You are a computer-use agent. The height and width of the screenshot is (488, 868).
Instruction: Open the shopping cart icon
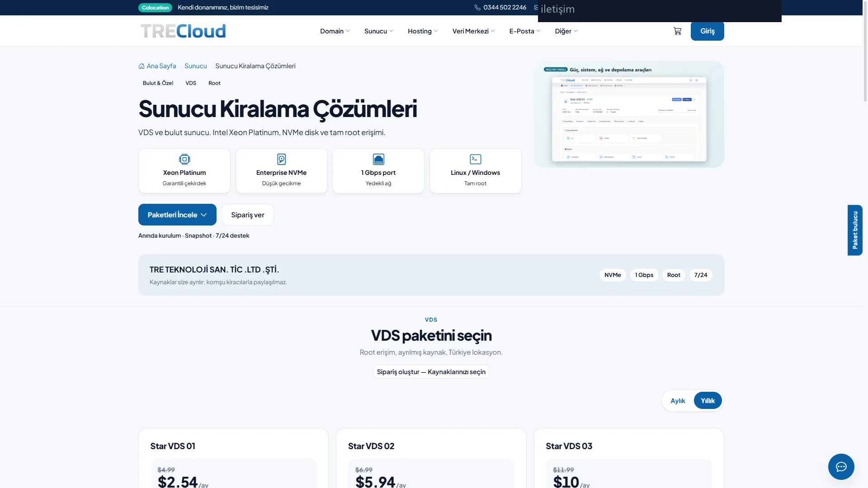[677, 31]
